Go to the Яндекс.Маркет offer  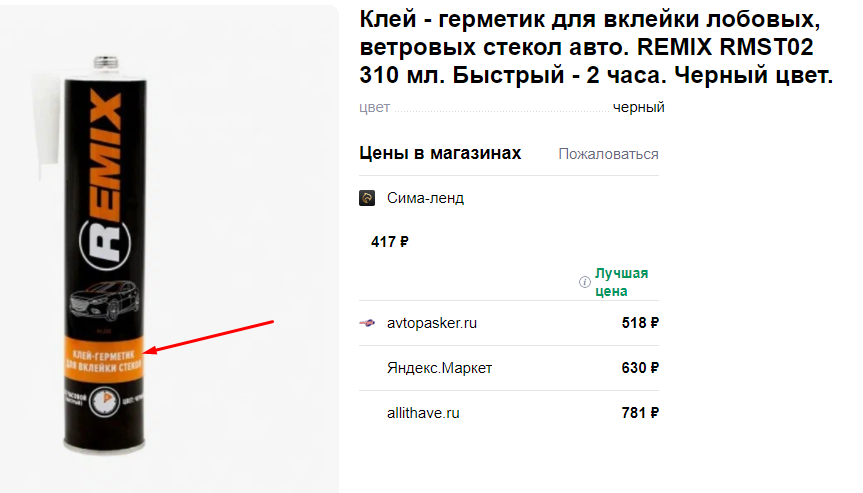[439, 368]
